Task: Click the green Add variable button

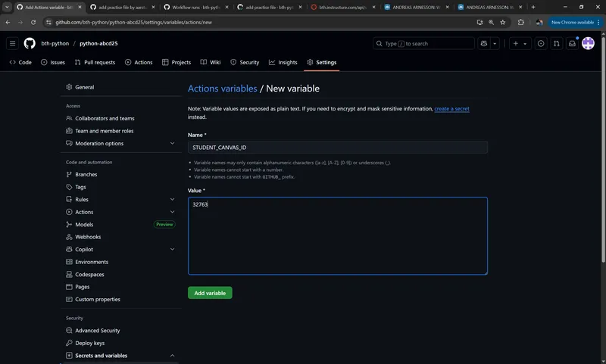Action: pyautogui.click(x=210, y=293)
